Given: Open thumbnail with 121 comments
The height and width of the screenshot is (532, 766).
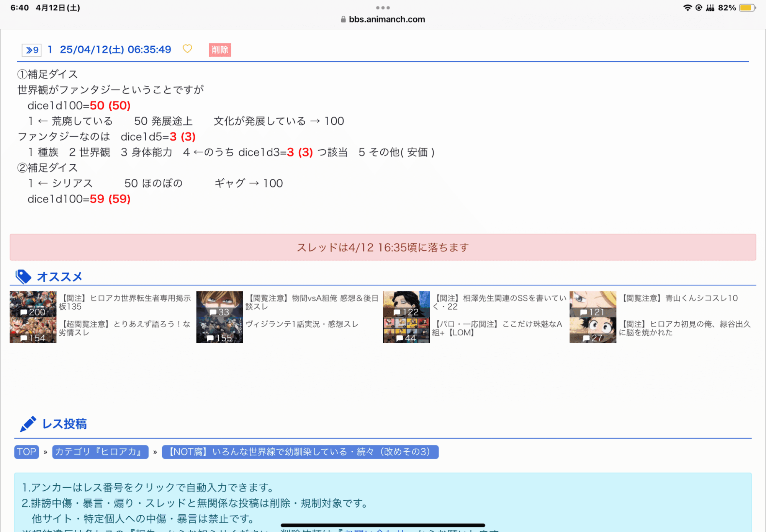Looking at the screenshot, I should click(x=593, y=304).
